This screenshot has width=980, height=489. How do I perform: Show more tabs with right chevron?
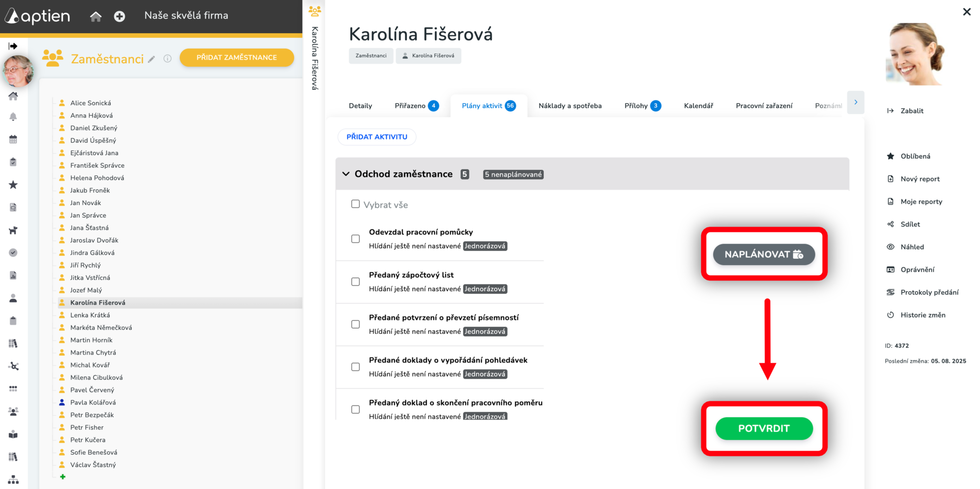pos(855,102)
